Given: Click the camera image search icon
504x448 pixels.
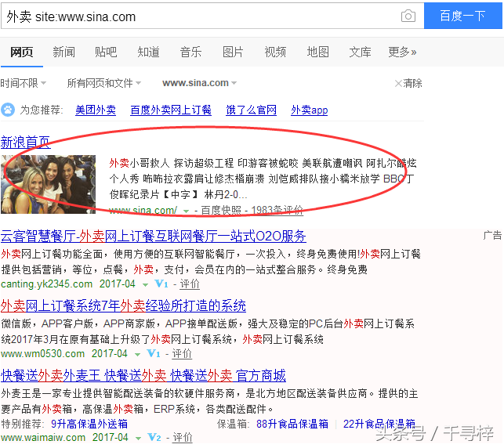Looking at the screenshot, I should pos(408,16).
